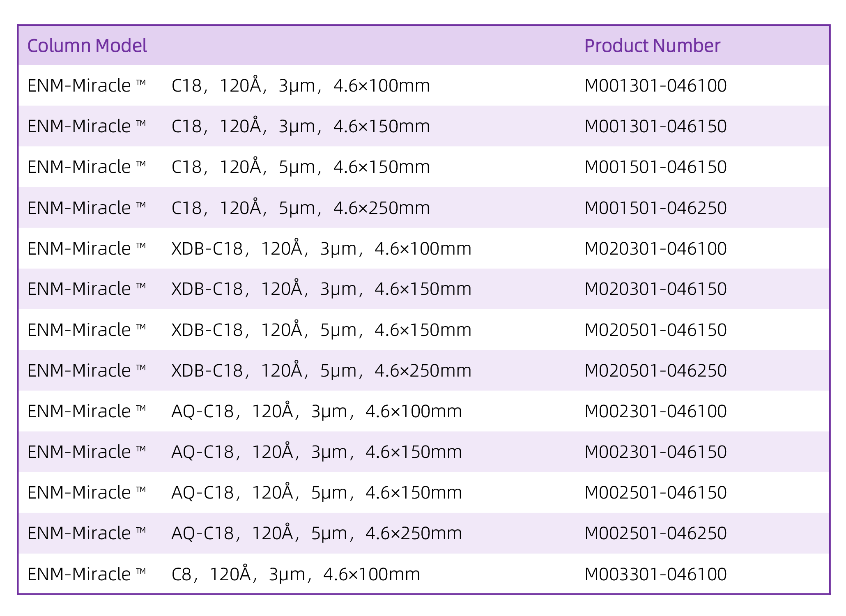Click ENM-Miracle in the M001301-046100 row
The image size is (846, 616).
tap(87, 85)
